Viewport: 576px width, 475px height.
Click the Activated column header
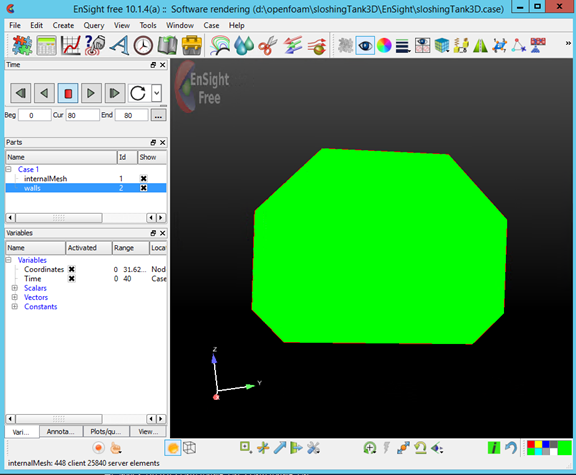click(x=89, y=248)
